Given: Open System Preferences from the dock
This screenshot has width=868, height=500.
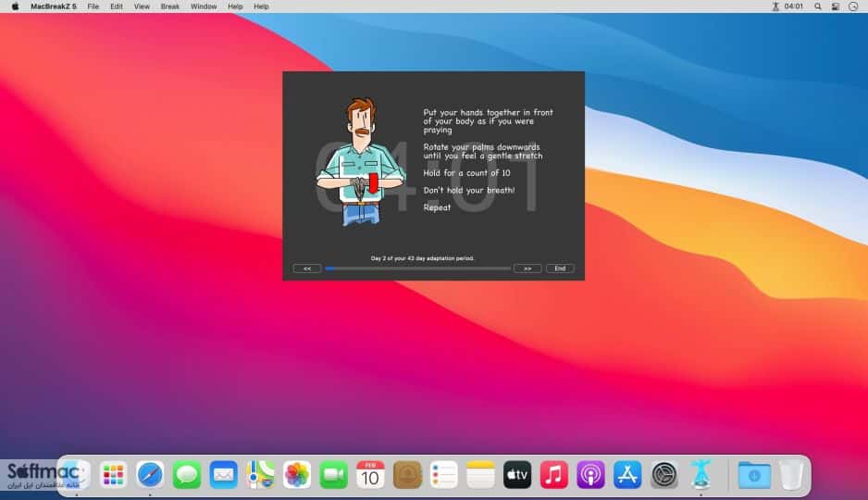Looking at the screenshot, I should [664, 475].
